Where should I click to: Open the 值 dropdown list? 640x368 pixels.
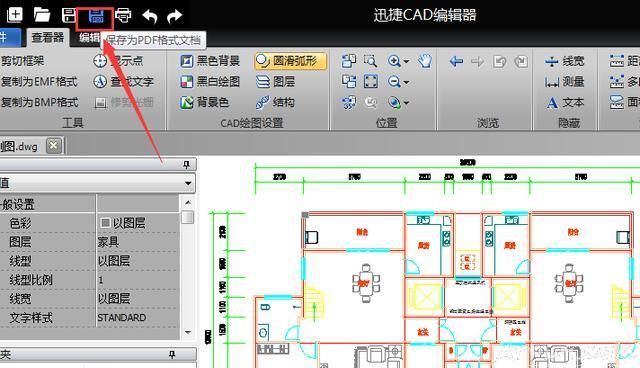click(x=188, y=183)
